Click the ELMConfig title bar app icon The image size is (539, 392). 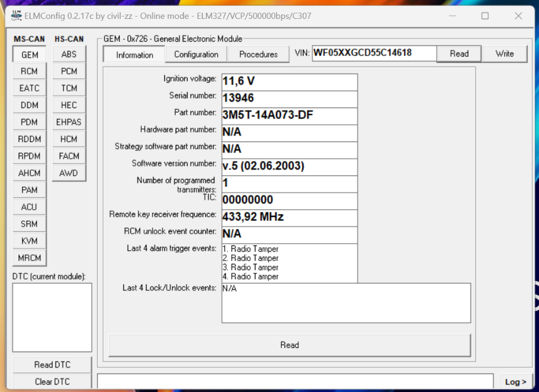[16, 16]
